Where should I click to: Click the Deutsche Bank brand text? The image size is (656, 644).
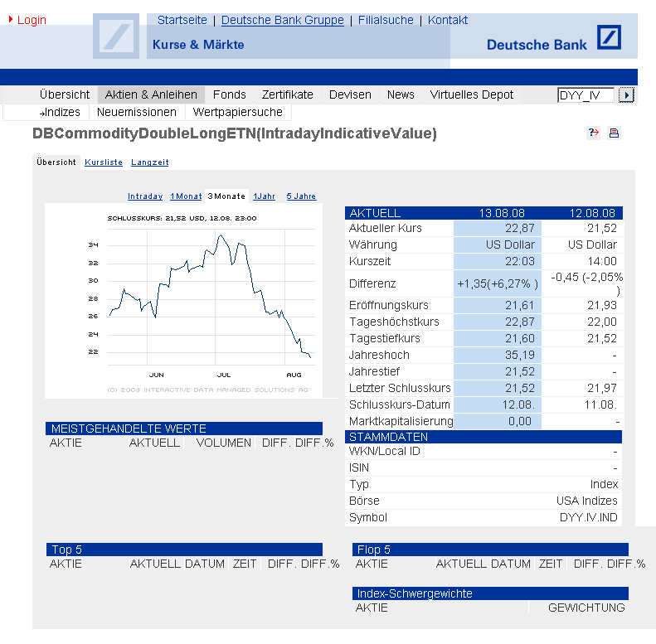(537, 45)
